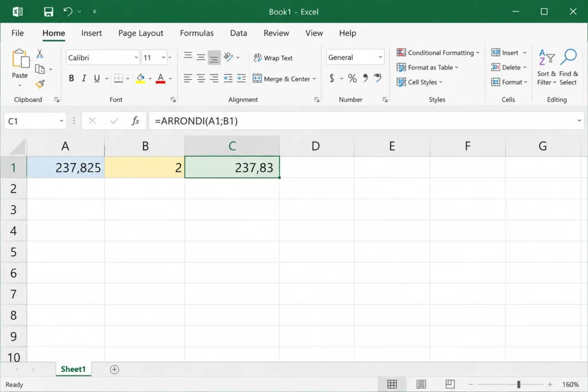
Task: Zoom in with the plus button
Action: pyautogui.click(x=550, y=385)
